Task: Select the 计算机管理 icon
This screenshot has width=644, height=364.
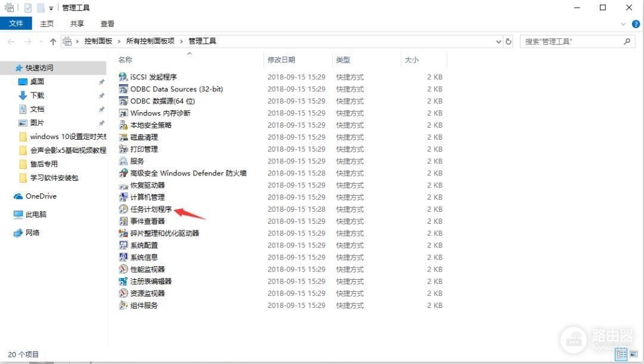Action: point(123,197)
